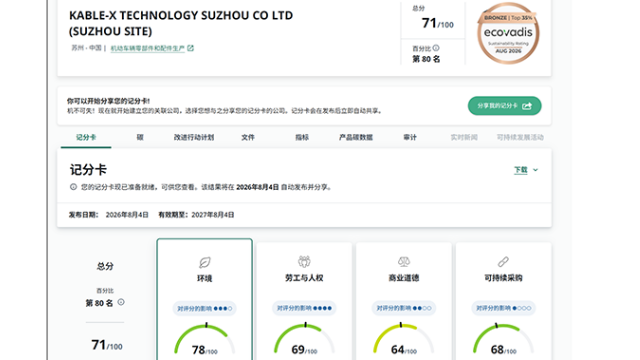Select the 产品碳数据 tab

pos(356,137)
